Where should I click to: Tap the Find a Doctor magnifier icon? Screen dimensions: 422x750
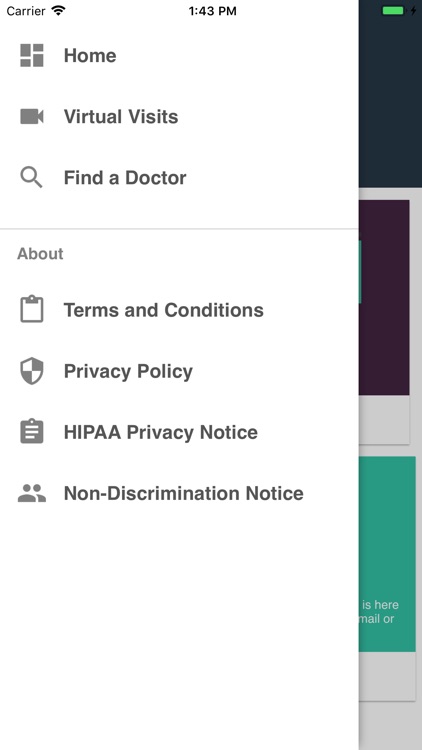click(x=32, y=177)
